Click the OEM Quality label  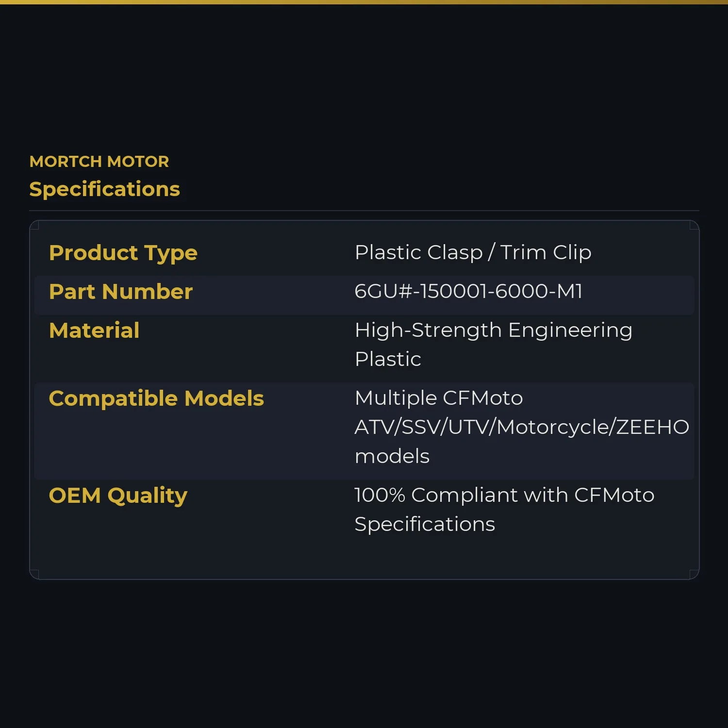point(118,496)
